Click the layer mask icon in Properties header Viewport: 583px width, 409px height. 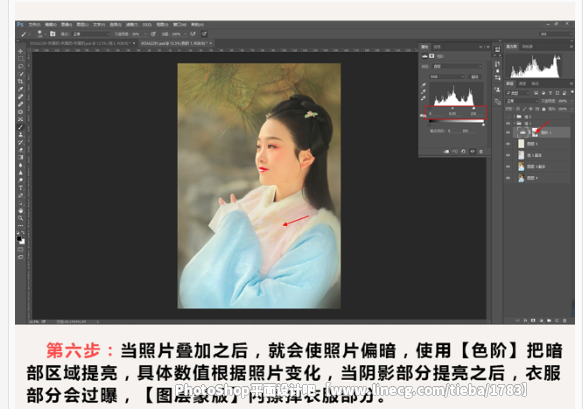coord(432,56)
